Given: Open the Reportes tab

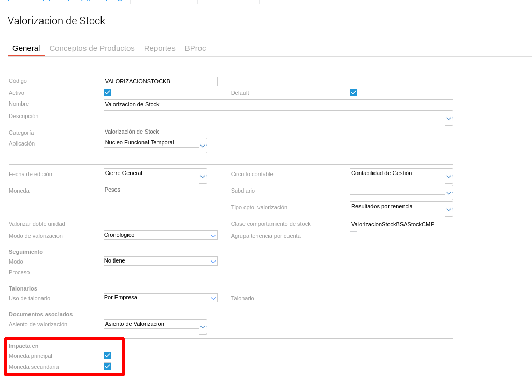Looking at the screenshot, I should 160,48.
